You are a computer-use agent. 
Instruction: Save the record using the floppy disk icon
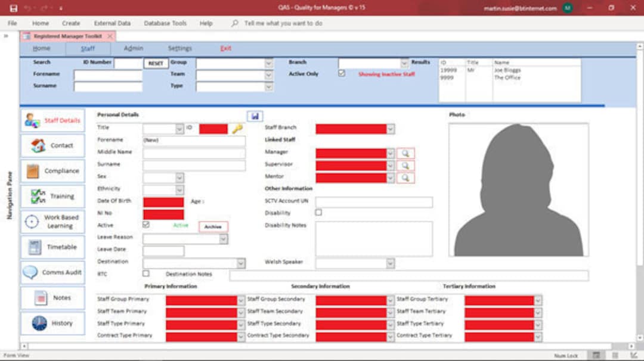(255, 116)
